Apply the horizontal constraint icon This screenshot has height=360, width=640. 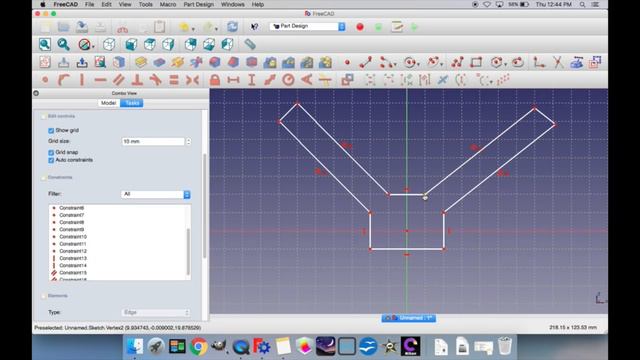(100, 80)
